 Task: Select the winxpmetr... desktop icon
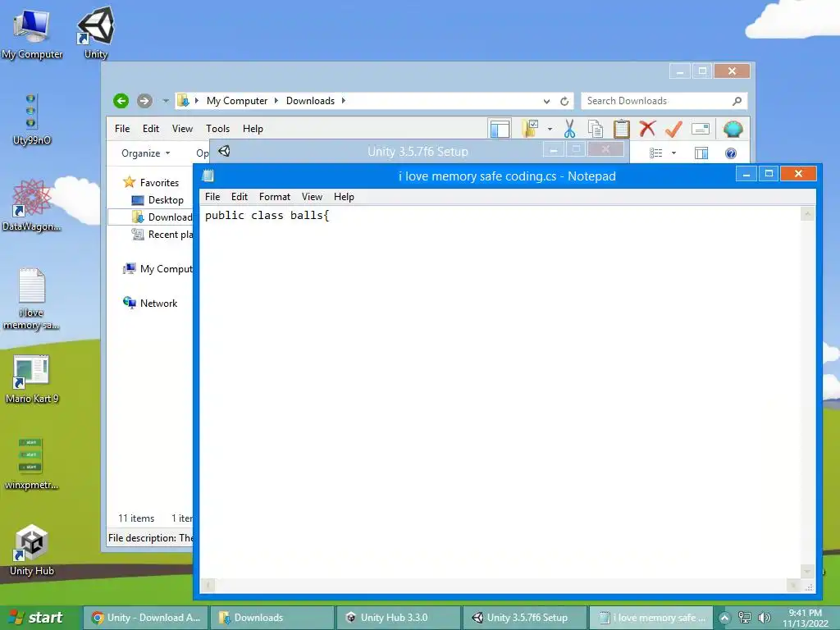click(32, 464)
